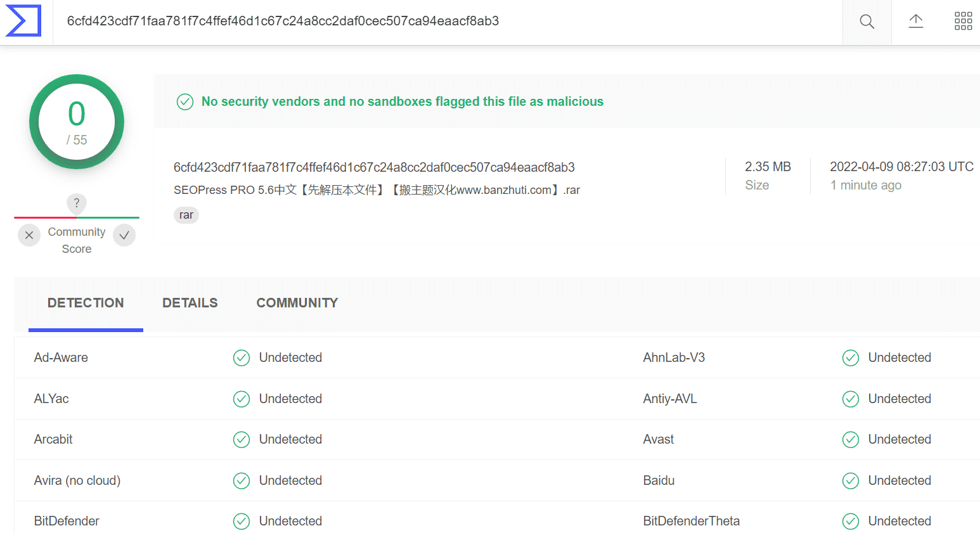Click the Baidu vendor name
The width and height of the screenshot is (980, 533).
659,481
